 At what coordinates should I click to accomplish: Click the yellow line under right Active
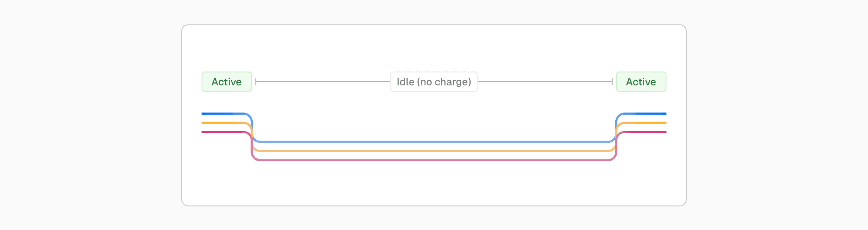pyautogui.click(x=646, y=123)
